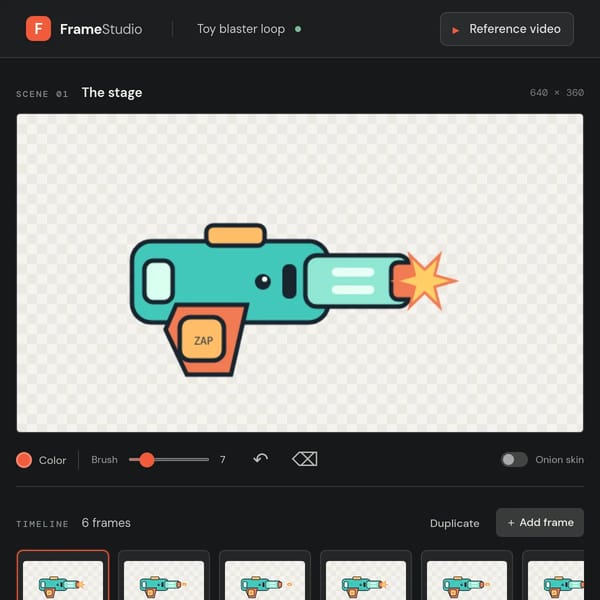Screen dimensions: 600x600
Task: Click the FrameStudio brand name
Action: [x=101, y=29]
